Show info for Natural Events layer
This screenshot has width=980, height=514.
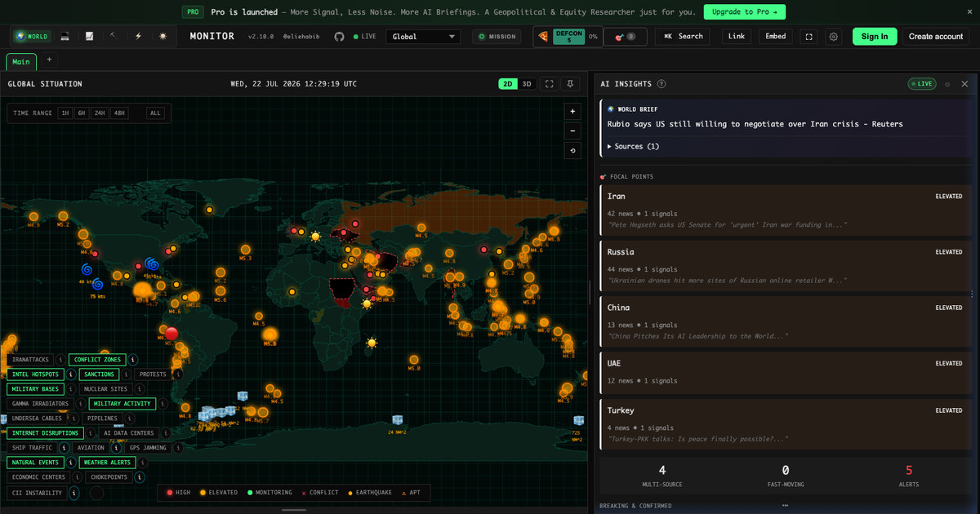point(70,463)
